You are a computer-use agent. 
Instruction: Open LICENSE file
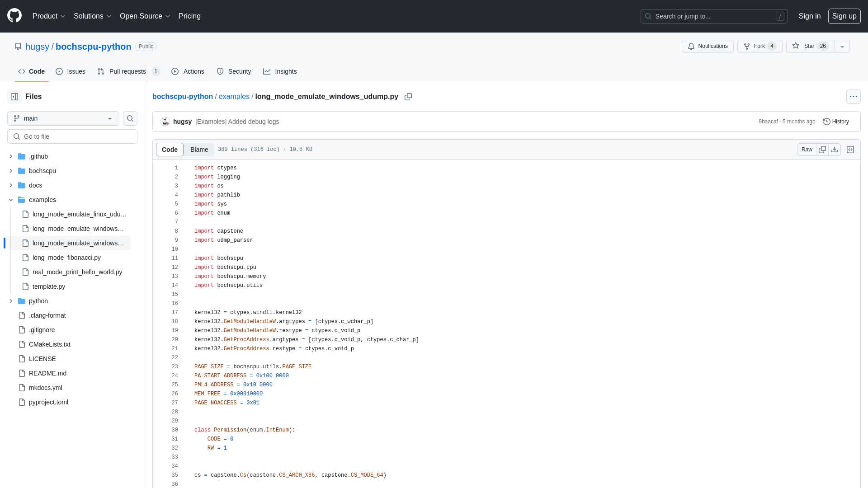coord(42,359)
